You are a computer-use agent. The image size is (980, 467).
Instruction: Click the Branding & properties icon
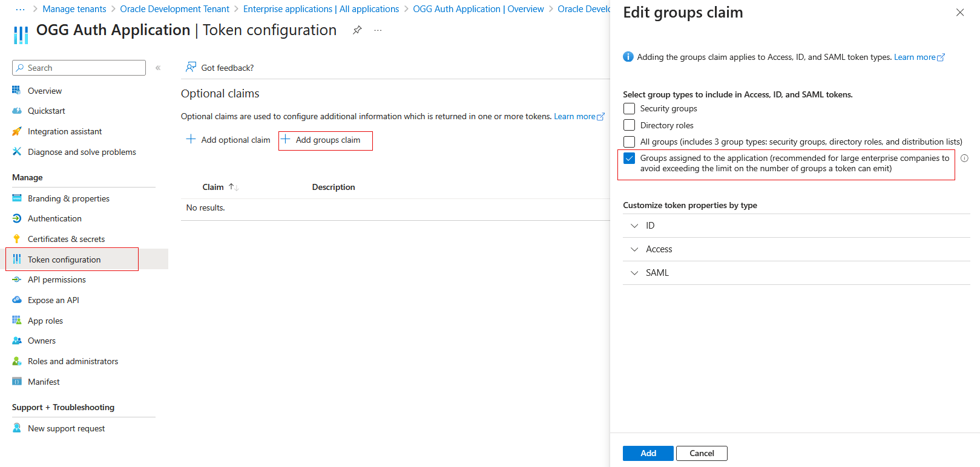(x=17, y=198)
